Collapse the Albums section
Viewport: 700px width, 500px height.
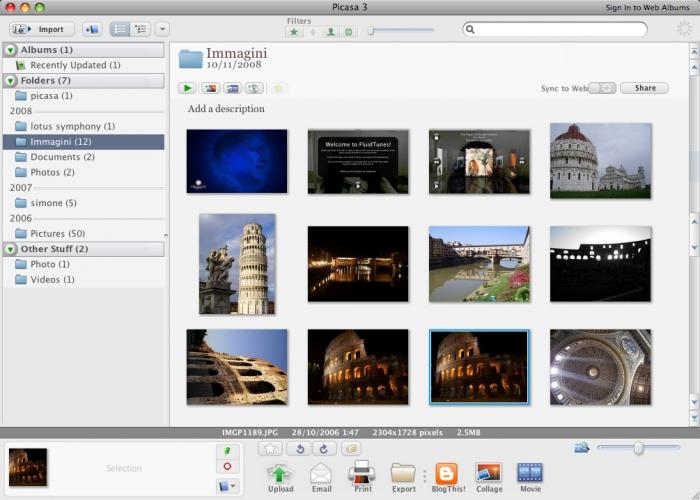tap(11, 50)
